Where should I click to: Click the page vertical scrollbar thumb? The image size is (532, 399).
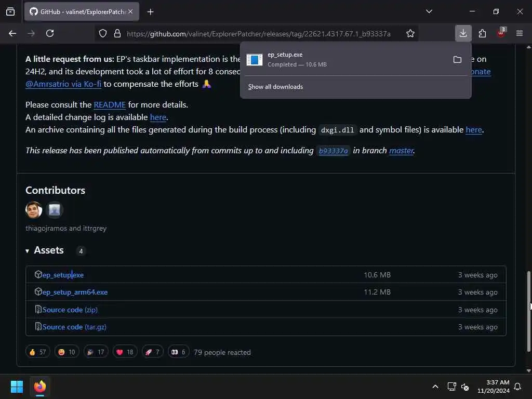pos(528,311)
